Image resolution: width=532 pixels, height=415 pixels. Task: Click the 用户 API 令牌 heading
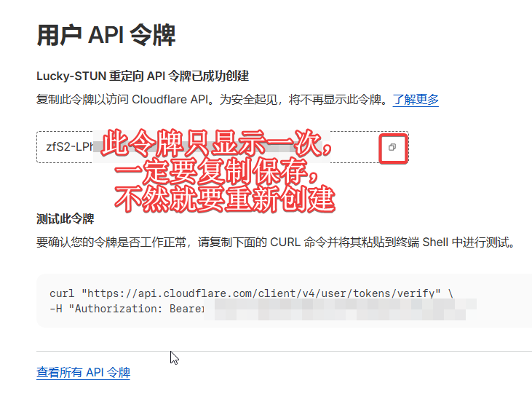(106, 35)
